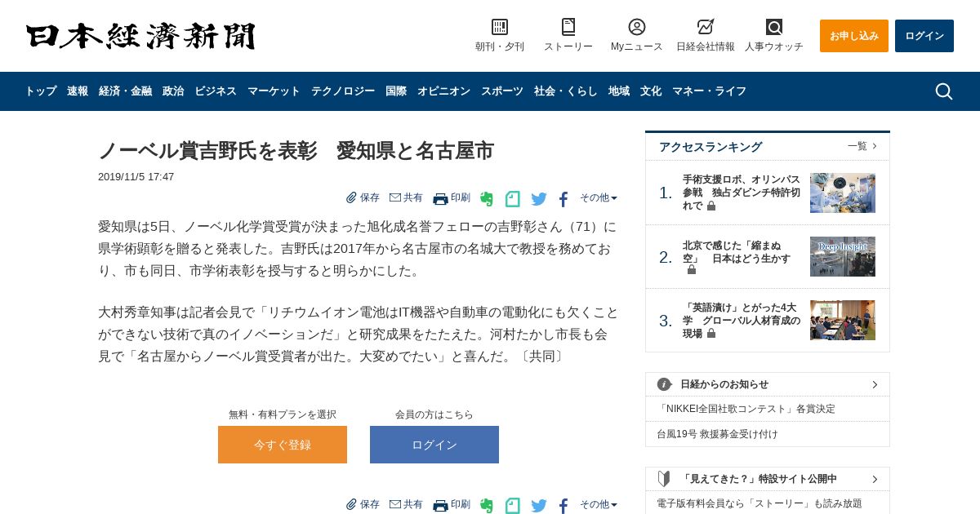Select 政治 in the navigation bar
The image size is (980, 514).
pos(173,91)
